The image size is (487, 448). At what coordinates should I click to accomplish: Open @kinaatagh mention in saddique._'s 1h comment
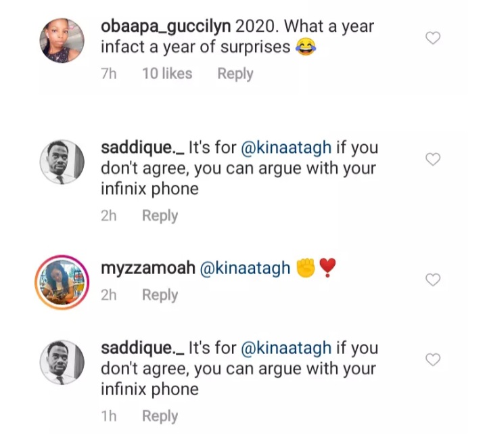coord(286,348)
